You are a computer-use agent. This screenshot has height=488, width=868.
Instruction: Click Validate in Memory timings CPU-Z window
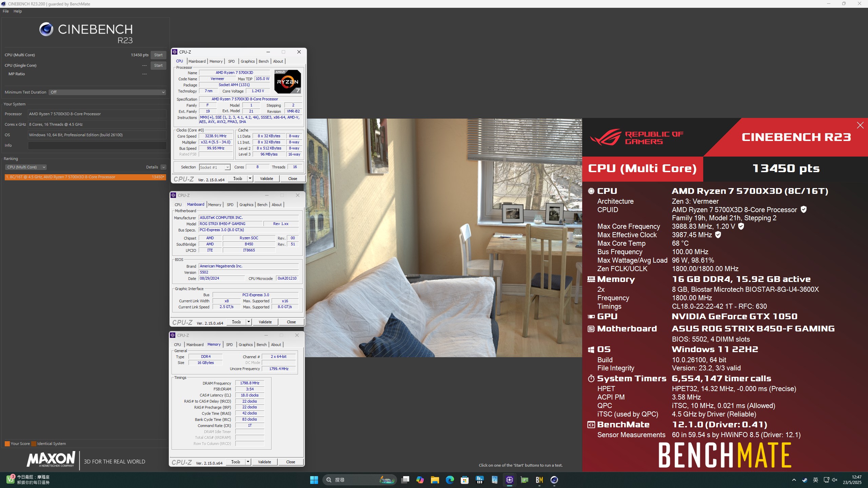(264, 462)
